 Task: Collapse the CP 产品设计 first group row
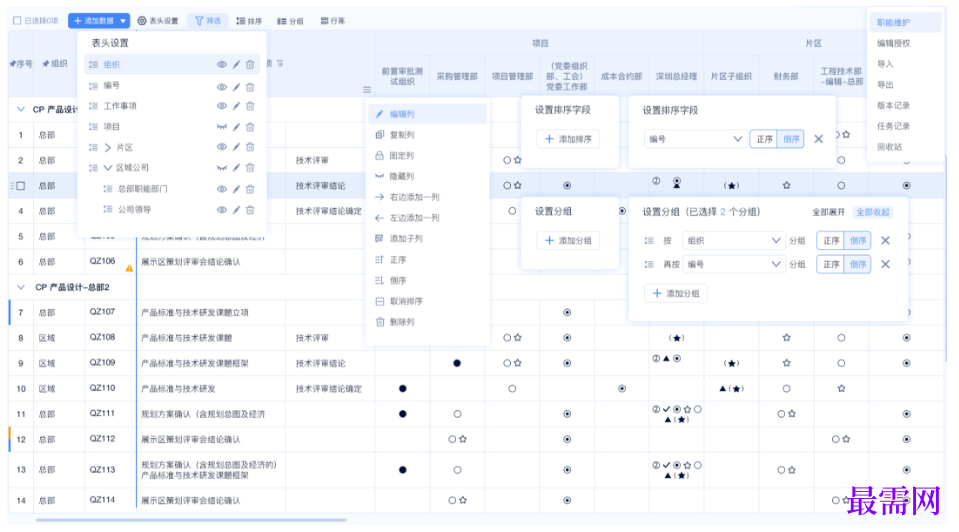coord(21,109)
